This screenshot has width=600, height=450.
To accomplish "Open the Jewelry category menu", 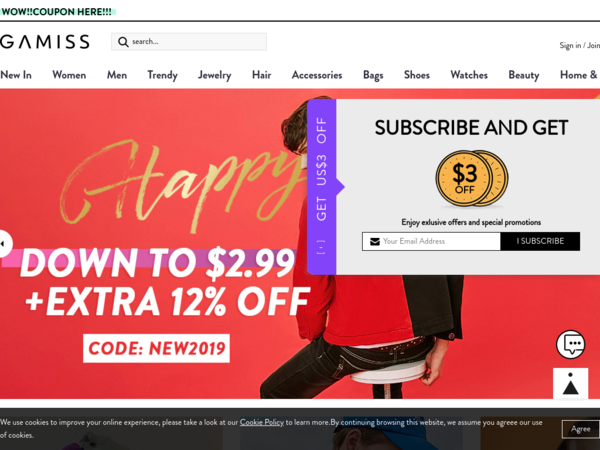I will 215,75.
